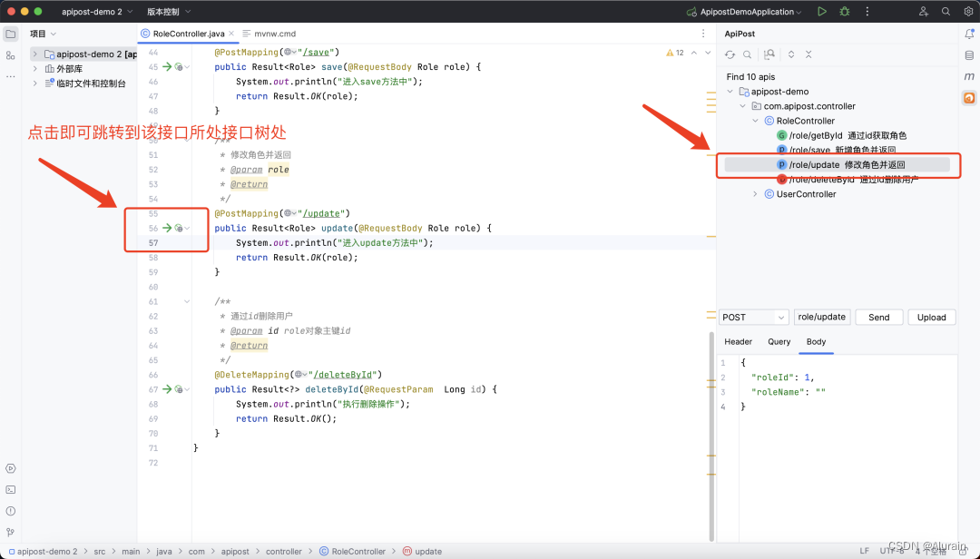Run ApipostDemoApplication with the green play icon
This screenshot has height=559, width=980.
(822, 11)
